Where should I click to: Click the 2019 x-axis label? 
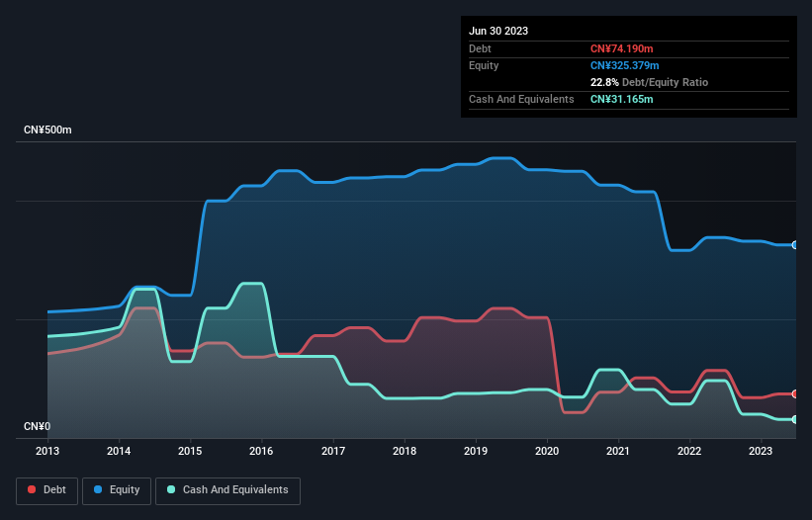coord(476,451)
